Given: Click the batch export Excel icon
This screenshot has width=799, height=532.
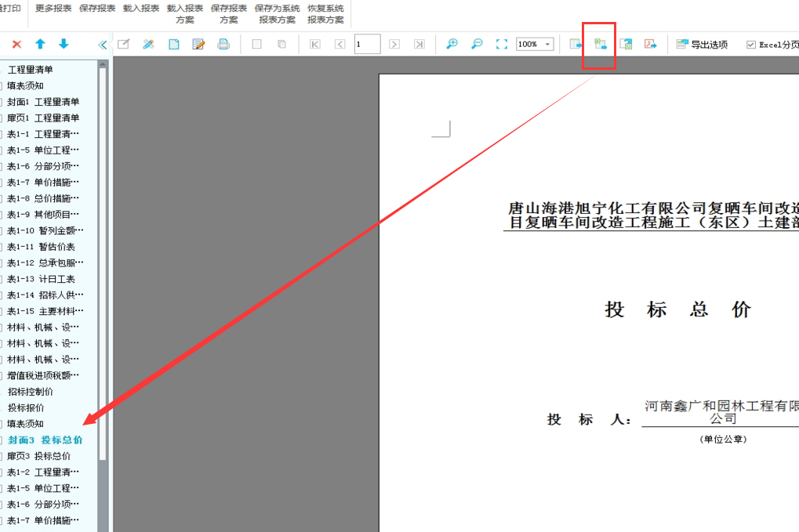Looking at the screenshot, I should pyautogui.click(x=601, y=45).
